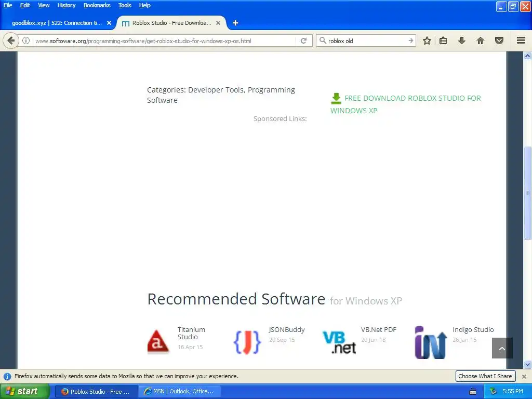Bookmark this page with the star icon
This screenshot has height=399, width=532.
pyautogui.click(x=427, y=41)
